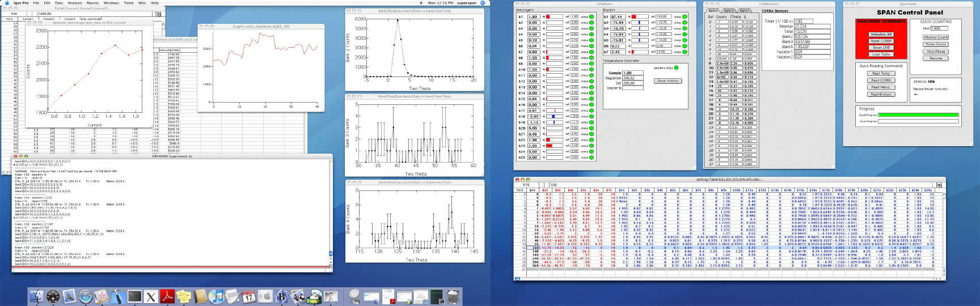
Task: Open Trash in the Dock
Action: [453, 296]
